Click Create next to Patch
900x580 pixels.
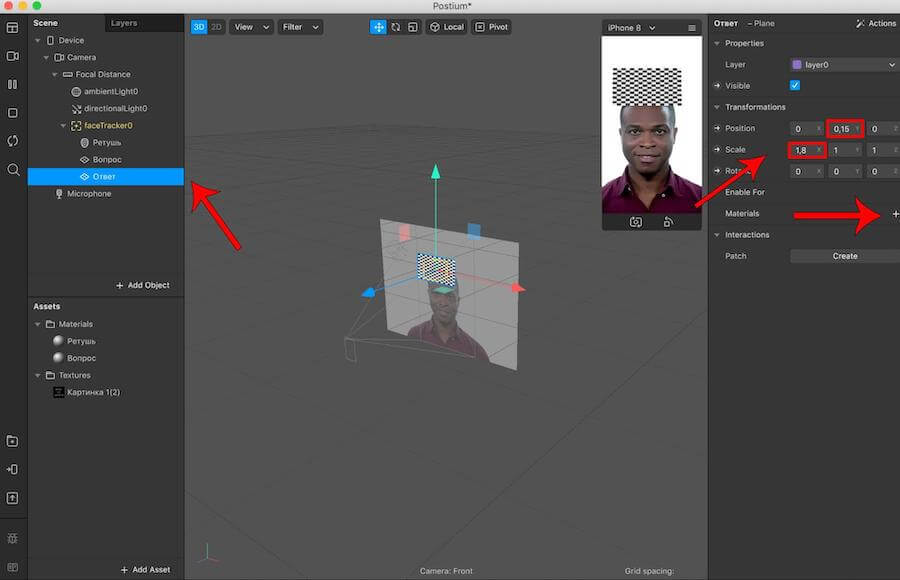point(844,256)
